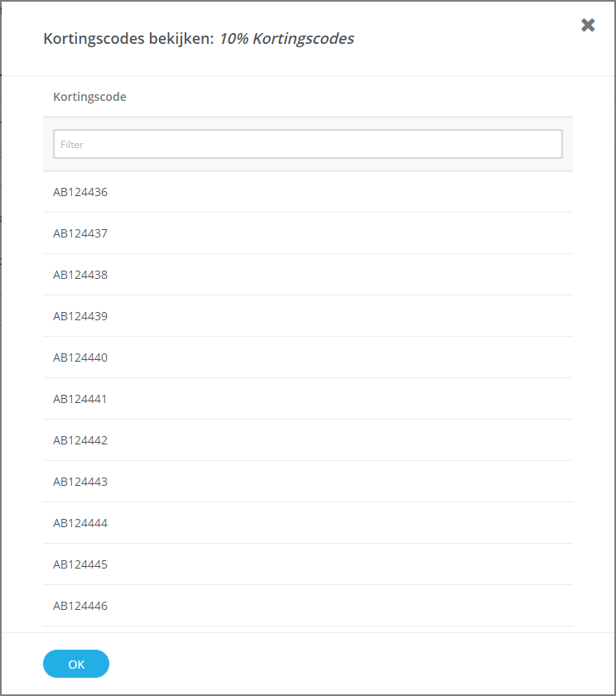Click the Filter placeholder text

point(72,144)
